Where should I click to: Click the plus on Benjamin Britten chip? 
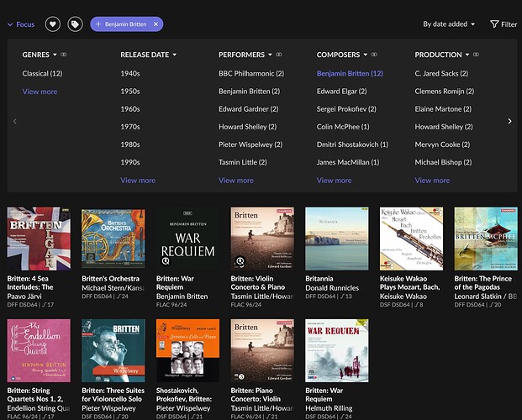pos(98,24)
